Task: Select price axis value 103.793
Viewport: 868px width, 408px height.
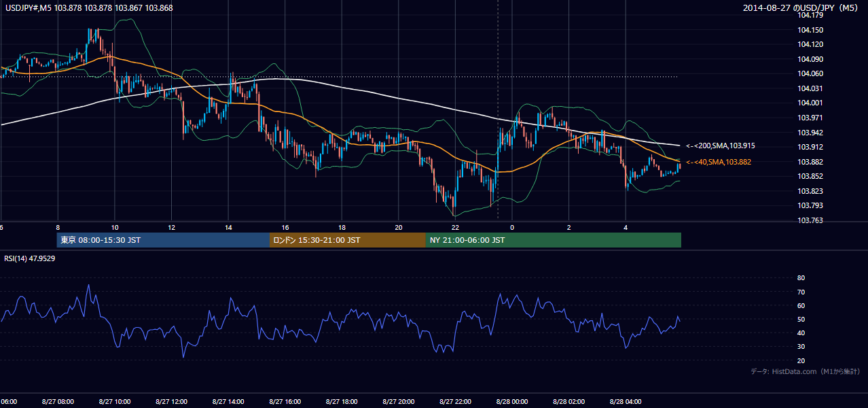Action: pos(810,205)
